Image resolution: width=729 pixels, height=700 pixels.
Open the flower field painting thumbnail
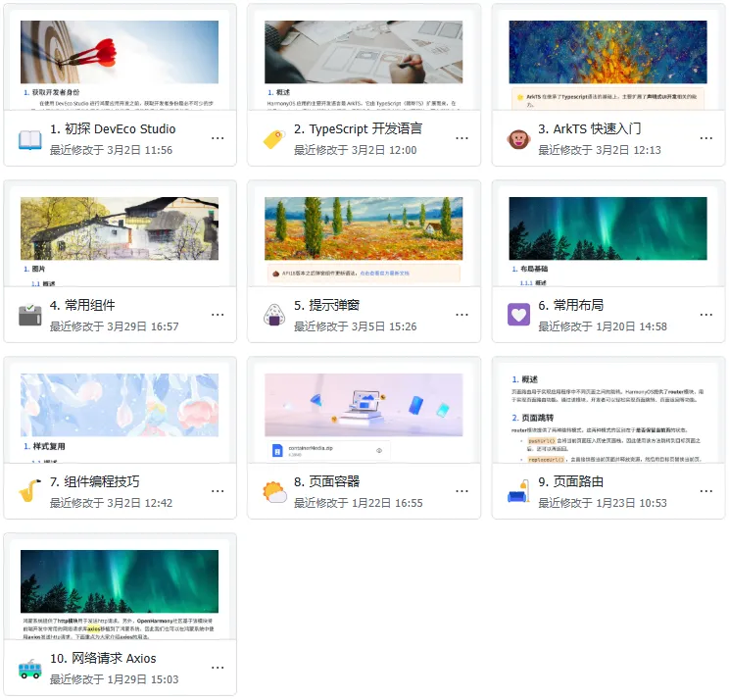[x=364, y=228]
